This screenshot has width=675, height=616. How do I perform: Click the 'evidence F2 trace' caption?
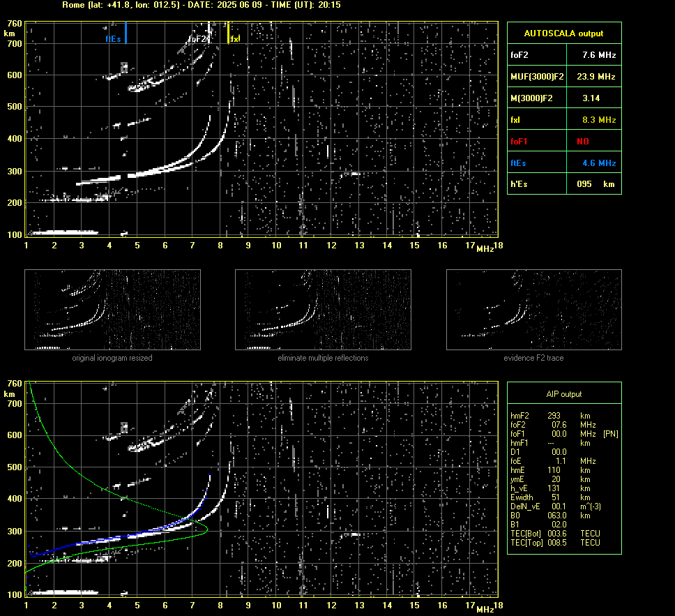coord(534,358)
